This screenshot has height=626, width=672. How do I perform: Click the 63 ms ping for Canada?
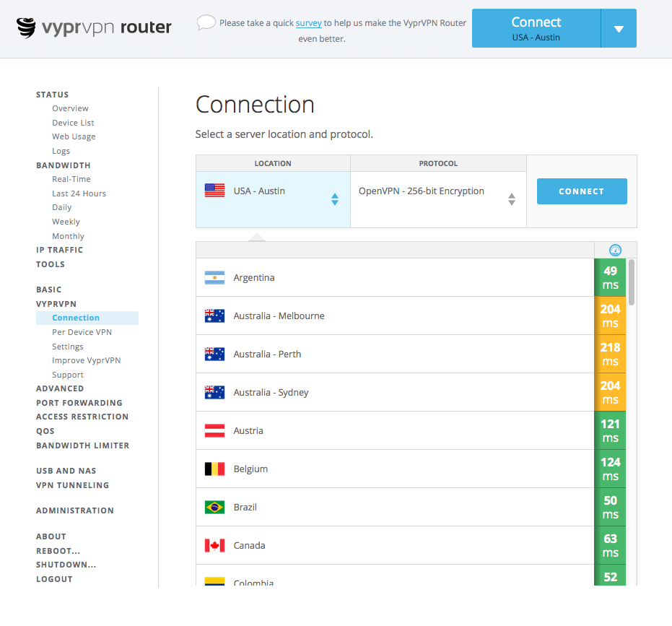point(610,545)
